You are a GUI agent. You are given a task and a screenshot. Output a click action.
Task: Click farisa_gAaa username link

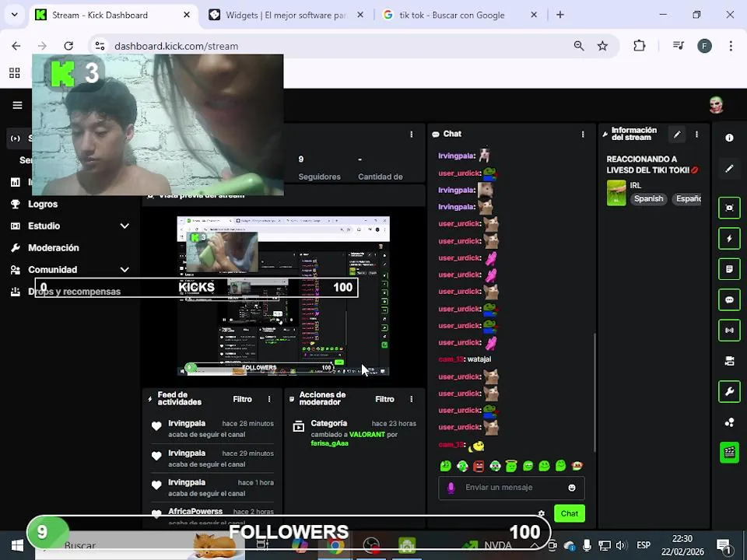(x=330, y=443)
